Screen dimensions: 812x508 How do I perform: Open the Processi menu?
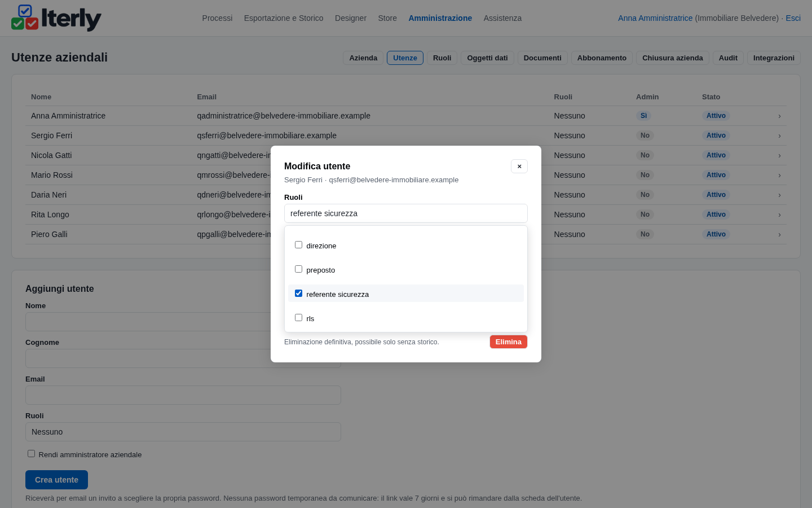pyautogui.click(x=217, y=18)
